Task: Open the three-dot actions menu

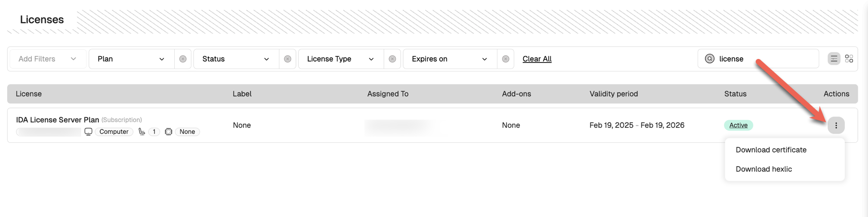Action: (836, 125)
